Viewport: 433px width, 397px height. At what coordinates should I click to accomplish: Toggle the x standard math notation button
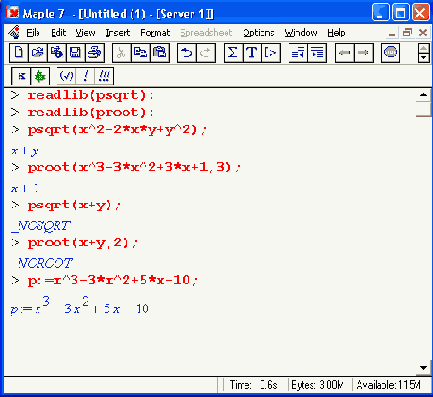pos(21,76)
